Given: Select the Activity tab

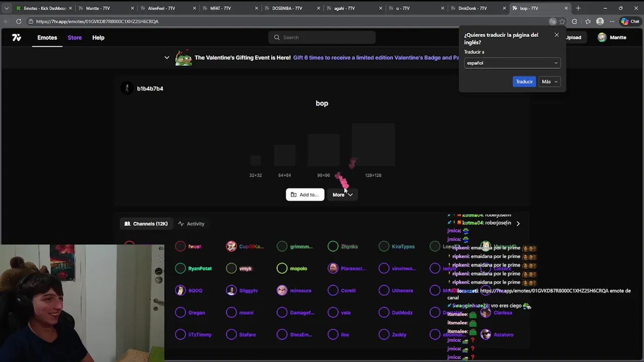Looking at the screenshot, I should [191, 224].
